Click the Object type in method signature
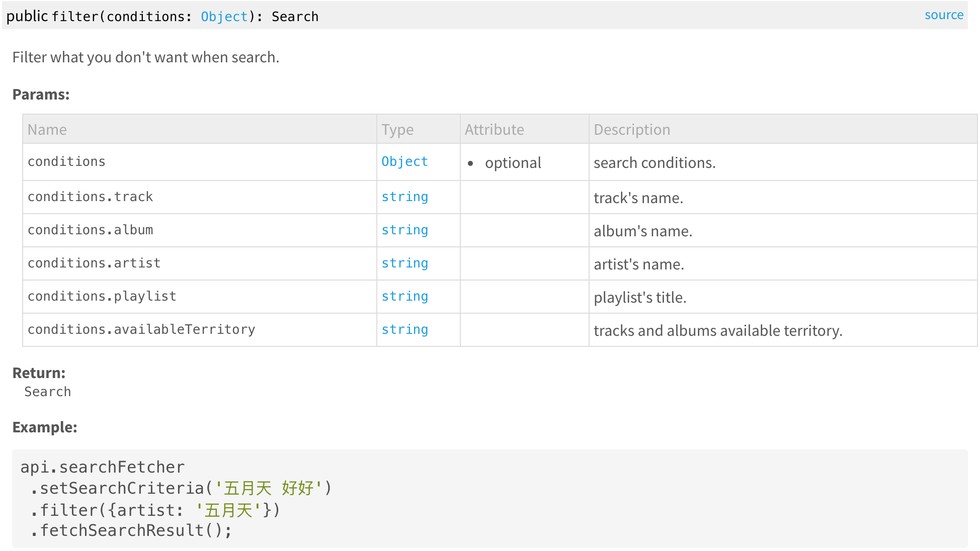This screenshot has width=980, height=551. coord(224,17)
